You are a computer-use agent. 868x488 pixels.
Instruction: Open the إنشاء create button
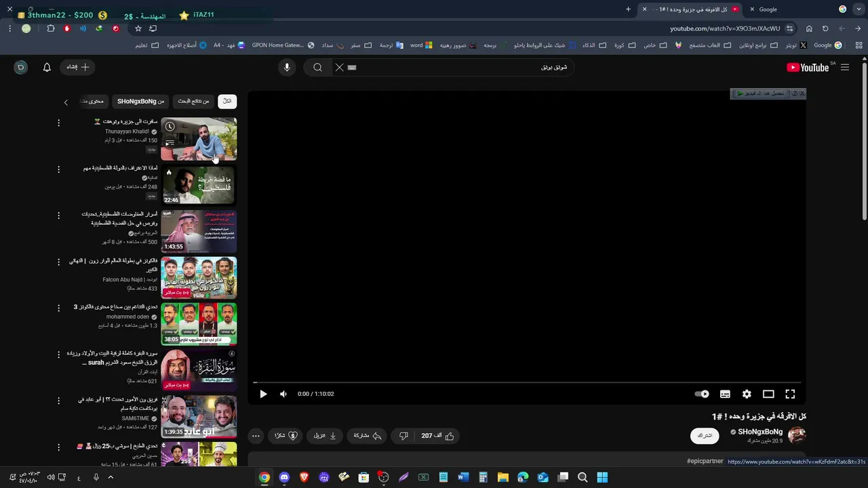coord(77,67)
